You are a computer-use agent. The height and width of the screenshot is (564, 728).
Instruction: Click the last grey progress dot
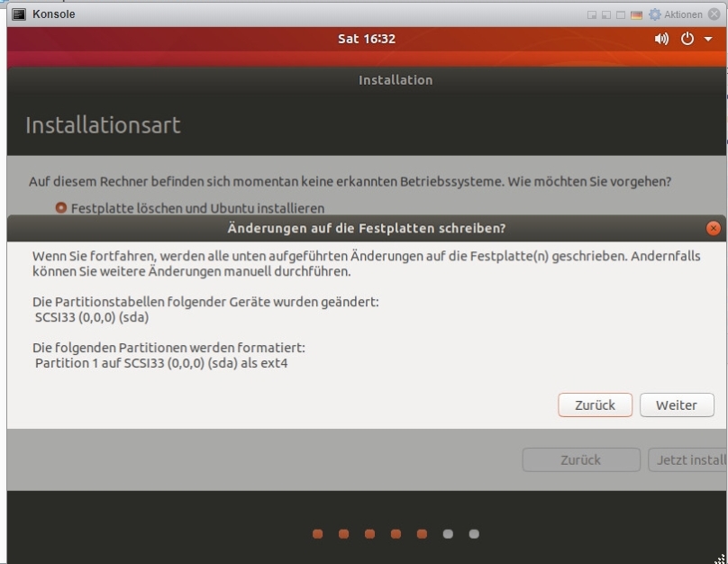474,534
